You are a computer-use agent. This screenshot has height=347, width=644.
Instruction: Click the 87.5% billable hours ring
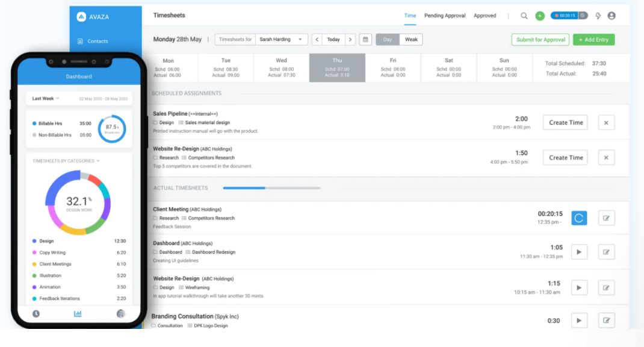click(x=112, y=129)
